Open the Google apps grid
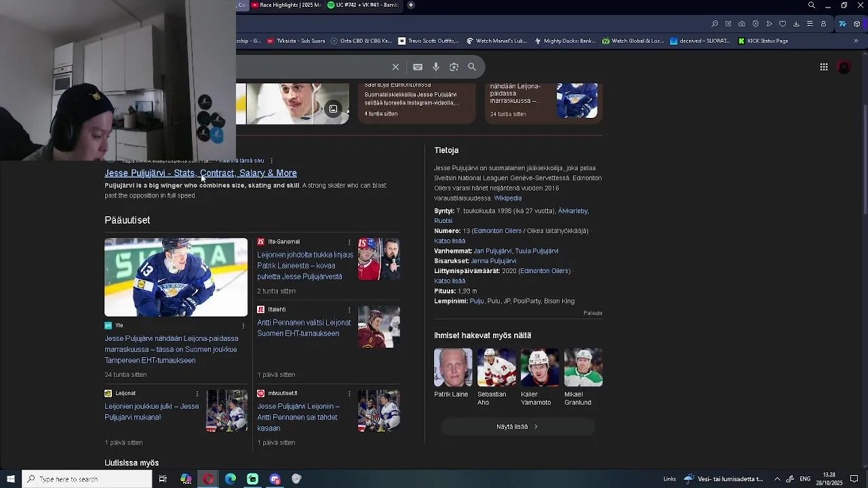868x488 pixels. click(x=824, y=67)
